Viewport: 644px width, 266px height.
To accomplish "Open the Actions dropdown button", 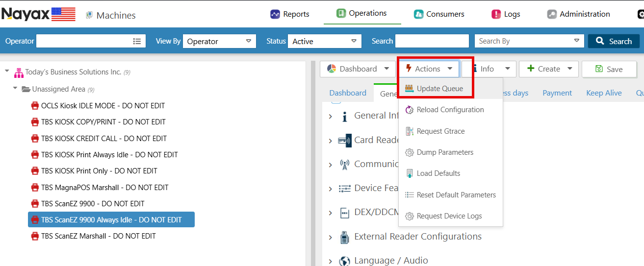I will [x=428, y=69].
